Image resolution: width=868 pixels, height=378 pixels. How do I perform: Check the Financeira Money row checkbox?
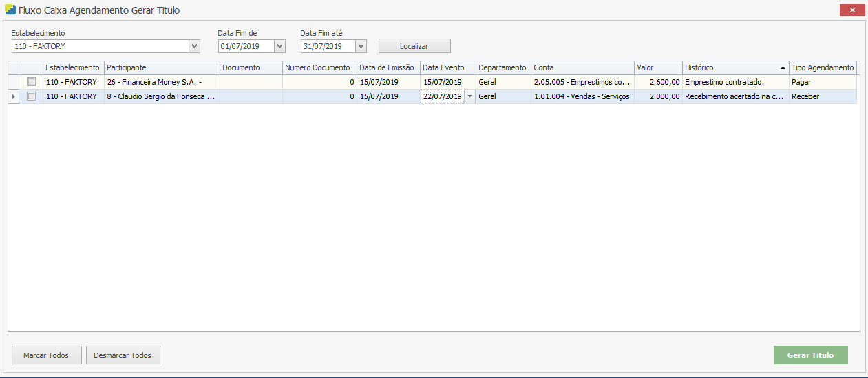pyautogui.click(x=31, y=82)
